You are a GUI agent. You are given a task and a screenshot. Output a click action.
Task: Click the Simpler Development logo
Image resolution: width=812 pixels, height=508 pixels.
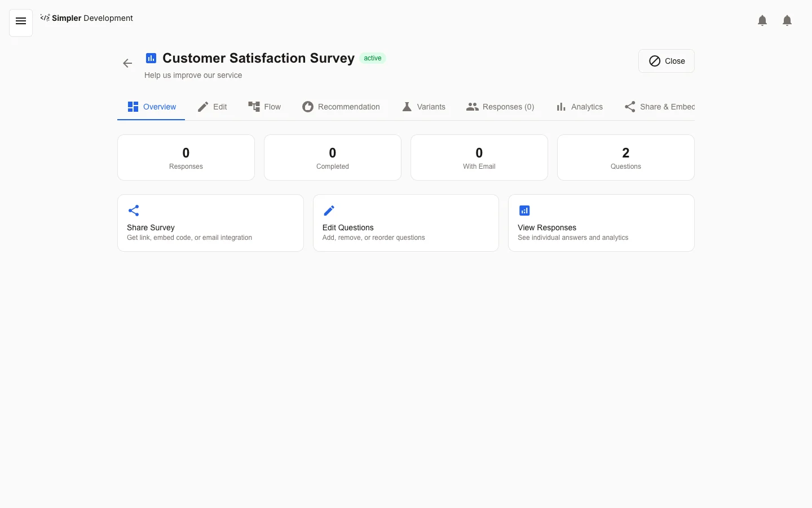pos(87,18)
